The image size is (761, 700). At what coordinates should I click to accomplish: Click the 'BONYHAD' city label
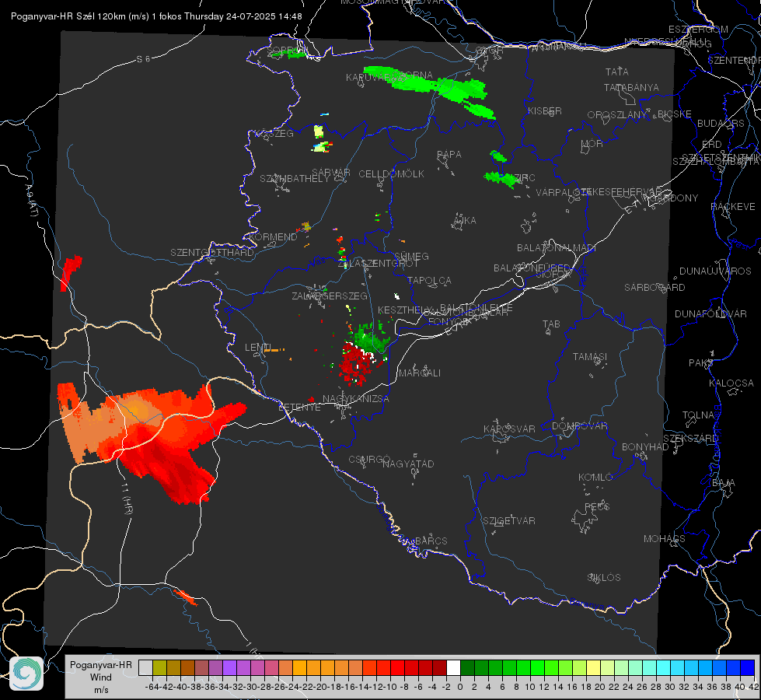645,447
